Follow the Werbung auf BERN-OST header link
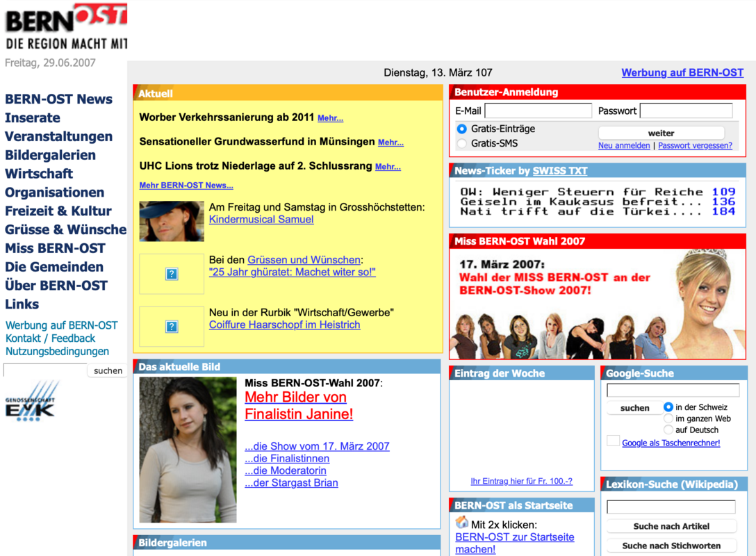The width and height of the screenshot is (756, 556). pos(682,72)
